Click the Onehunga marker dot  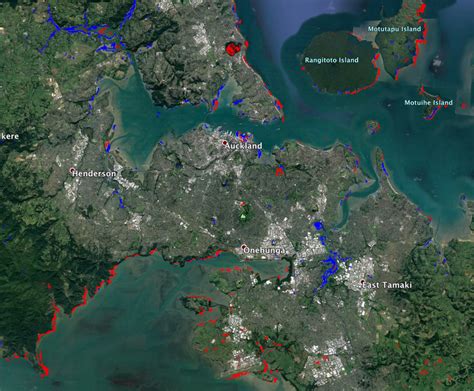click(244, 247)
